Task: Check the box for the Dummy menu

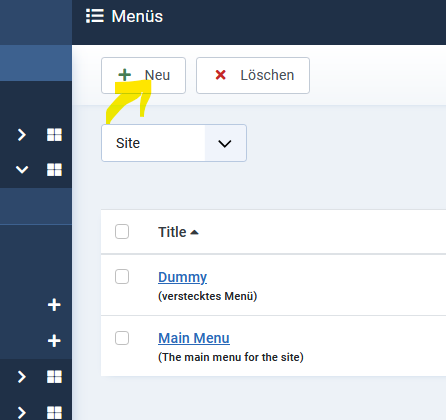Action: coord(122,277)
